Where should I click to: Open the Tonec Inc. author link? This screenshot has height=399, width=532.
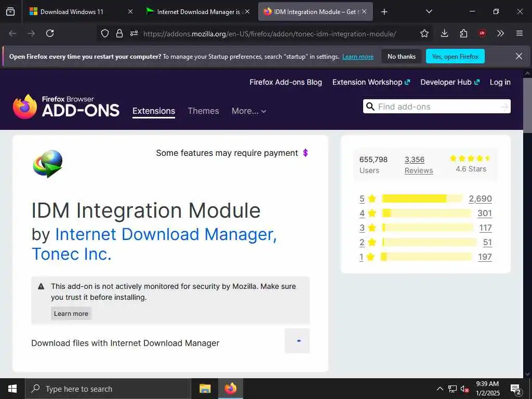(x=72, y=254)
